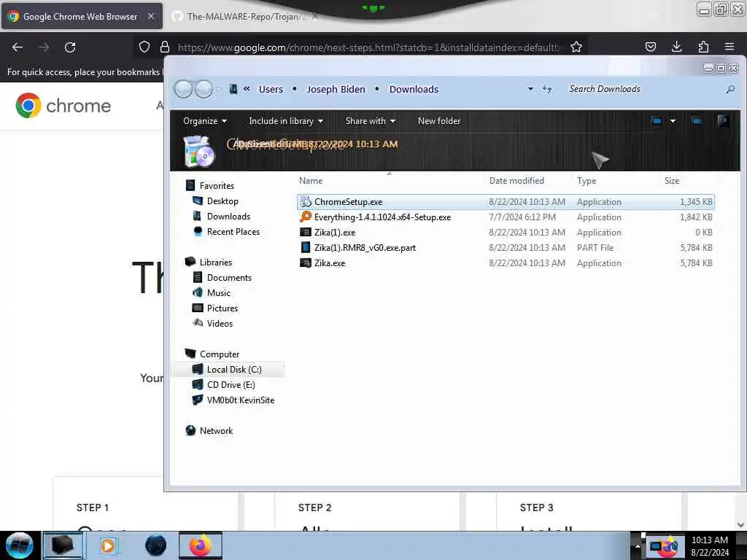Switch to the Google Chrome Web Browser tab

click(x=82, y=16)
